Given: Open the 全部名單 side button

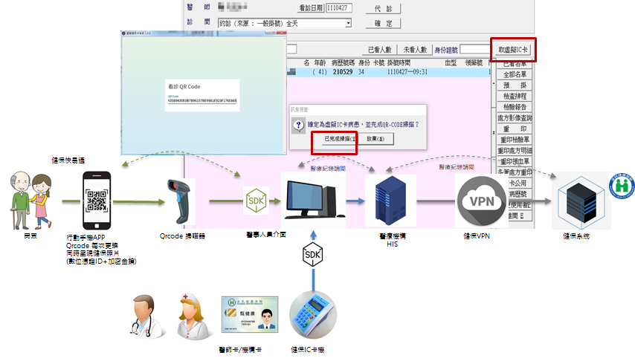Looking at the screenshot, I should click(x=515, y=74).
